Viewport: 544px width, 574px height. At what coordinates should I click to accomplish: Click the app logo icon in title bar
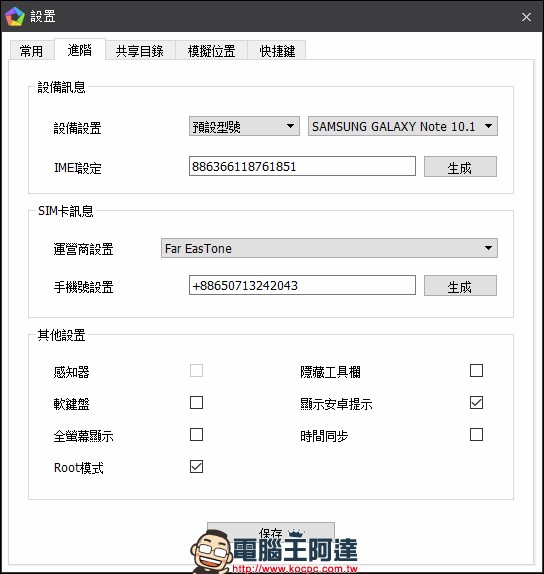pos(15,17)
